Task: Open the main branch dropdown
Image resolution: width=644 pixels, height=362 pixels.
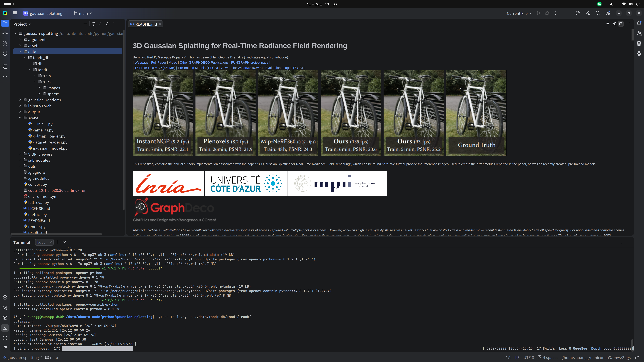Action: click(x=83, y=13)
